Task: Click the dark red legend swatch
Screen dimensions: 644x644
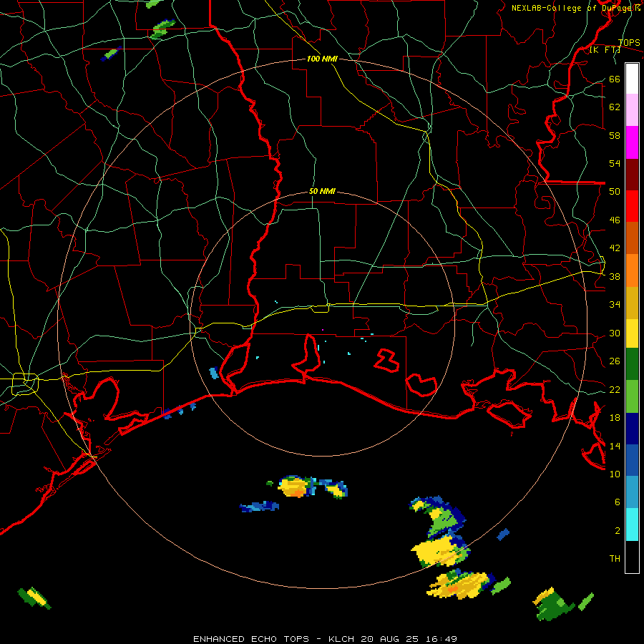Action: pyautogui.click(x=632, y=174)
